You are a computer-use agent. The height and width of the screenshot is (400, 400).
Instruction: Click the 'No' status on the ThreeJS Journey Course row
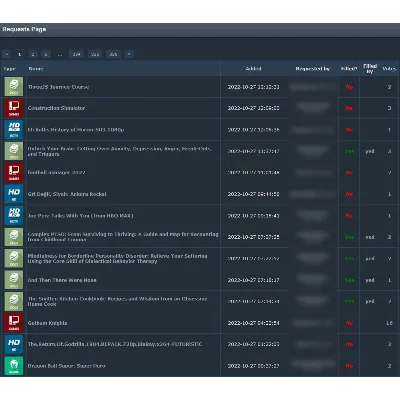point(349,87)
